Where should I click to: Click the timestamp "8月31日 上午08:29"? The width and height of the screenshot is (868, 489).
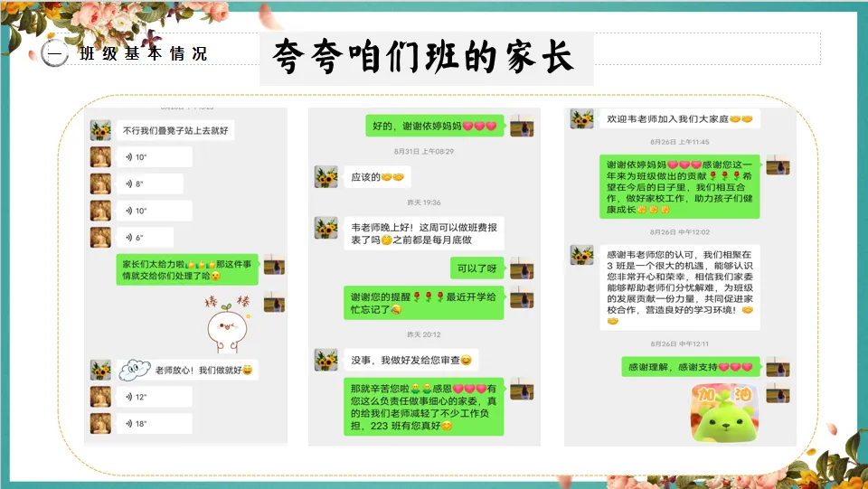[424, 152]
